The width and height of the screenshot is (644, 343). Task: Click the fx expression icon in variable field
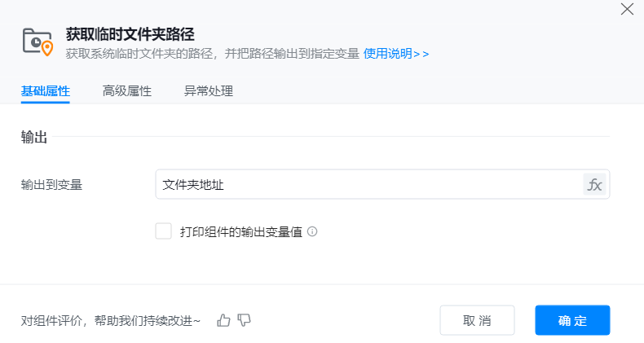click(x=595, y=185)
